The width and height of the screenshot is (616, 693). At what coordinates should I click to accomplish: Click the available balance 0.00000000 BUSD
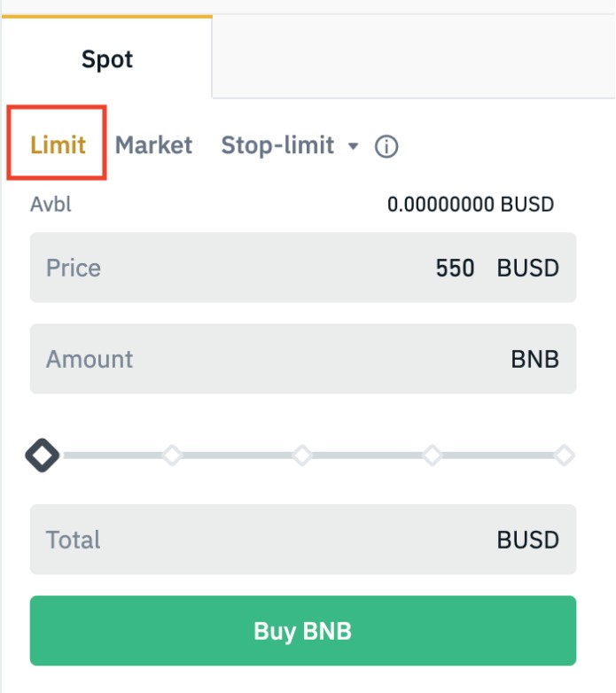[470, 205]
